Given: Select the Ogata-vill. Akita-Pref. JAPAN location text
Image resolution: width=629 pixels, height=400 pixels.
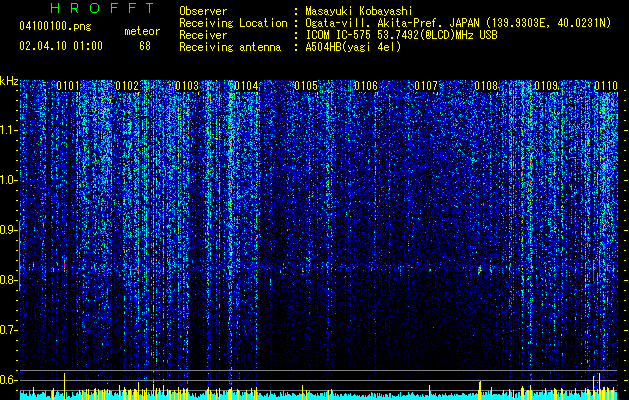Looking at the screenshot, I should click(x=458, y=23).
